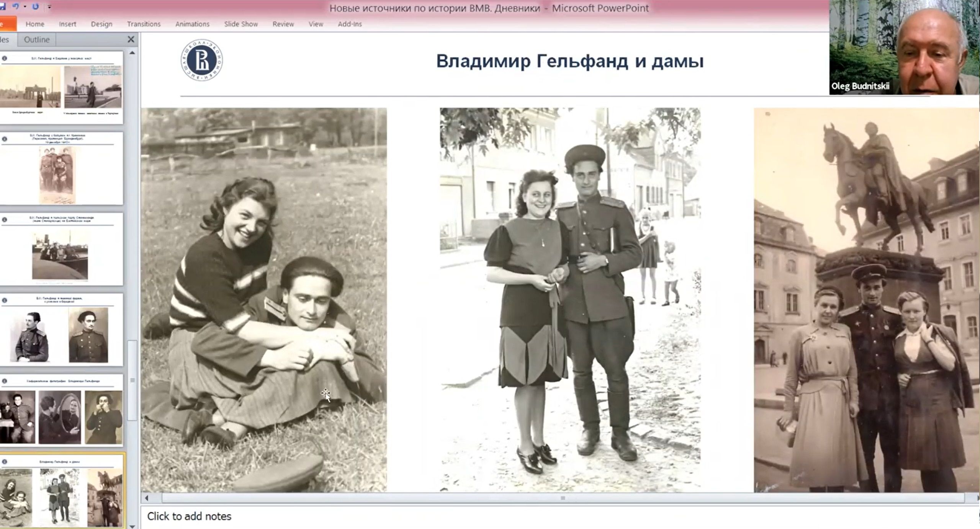The height and width of the screenshot is (529, 980).
Task: Open the Add-Ins ribbon tab
Action: pyautogui.click(x=350, y=24)
